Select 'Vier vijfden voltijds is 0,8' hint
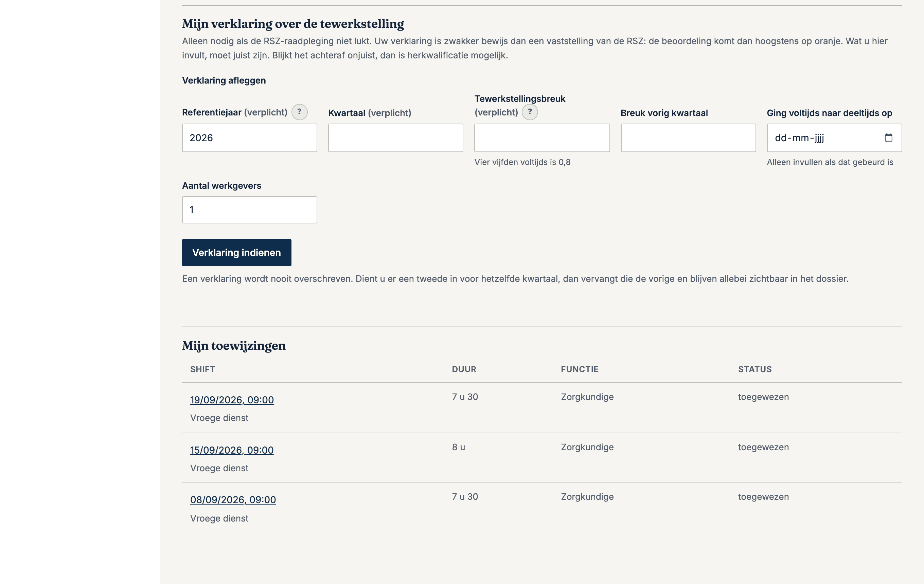Image resolution: width=924 pixels, height=584 pixels. [x=522, y=162]
